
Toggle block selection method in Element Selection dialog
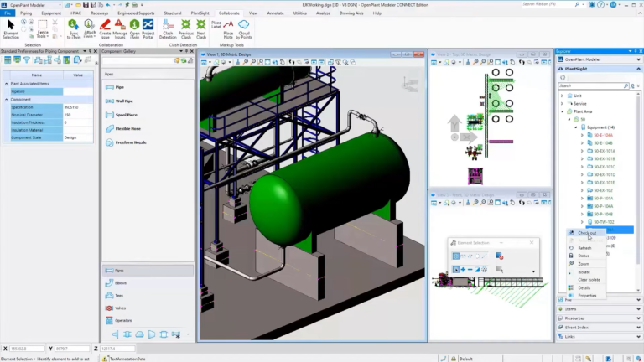pos(463,256)
